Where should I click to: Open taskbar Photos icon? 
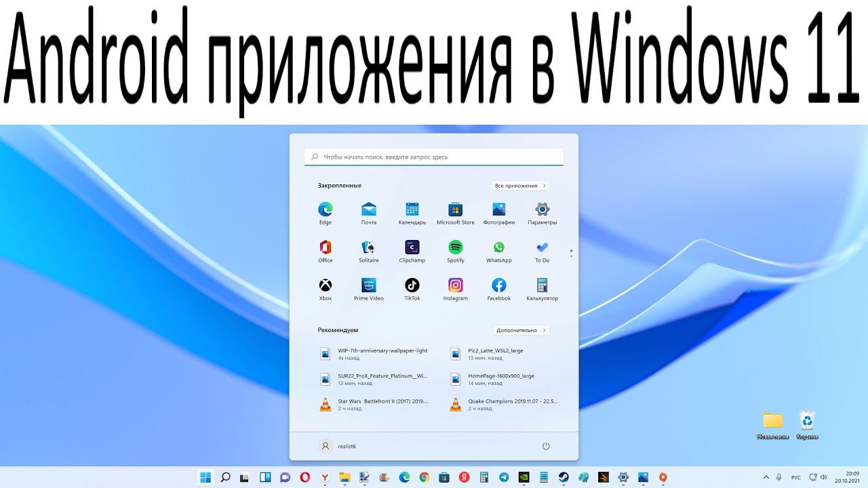click(x=643, y=477)
